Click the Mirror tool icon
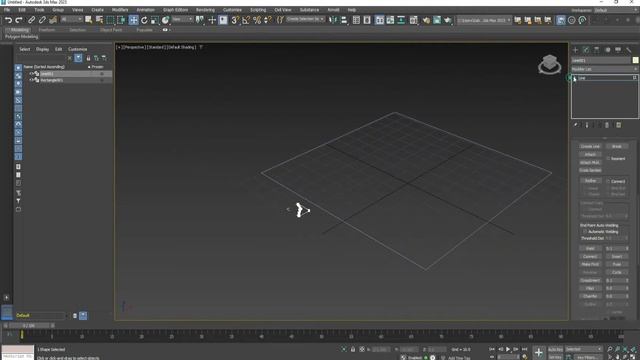The width and height of the screenshot is (640, 360). pyautogui.click(x=333, y=20)
